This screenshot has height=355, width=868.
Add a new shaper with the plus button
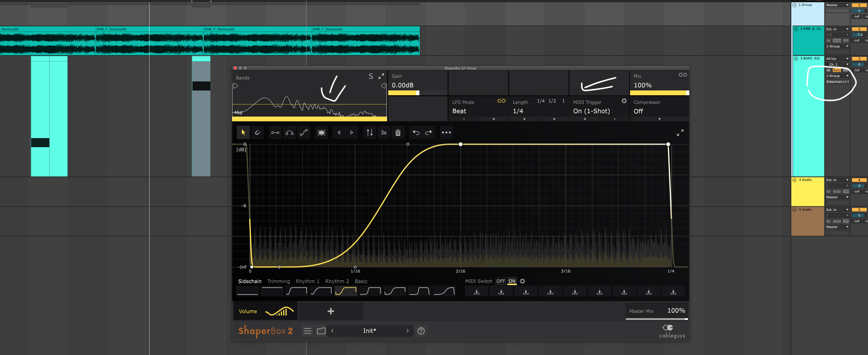tap(331, 311)
